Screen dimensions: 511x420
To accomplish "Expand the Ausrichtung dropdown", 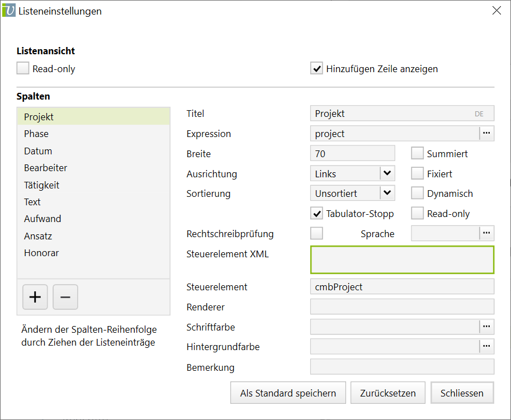I will [x=387, y=173].
